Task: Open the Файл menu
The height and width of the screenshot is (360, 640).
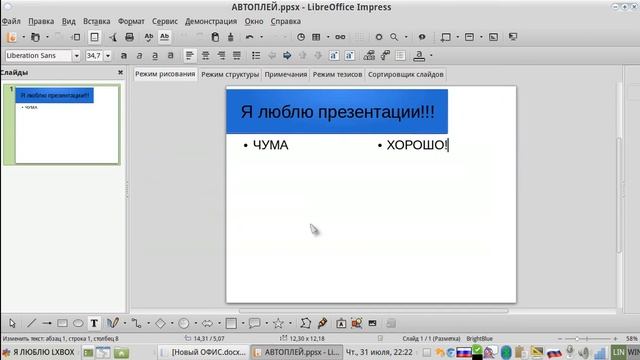Action: 11,21
